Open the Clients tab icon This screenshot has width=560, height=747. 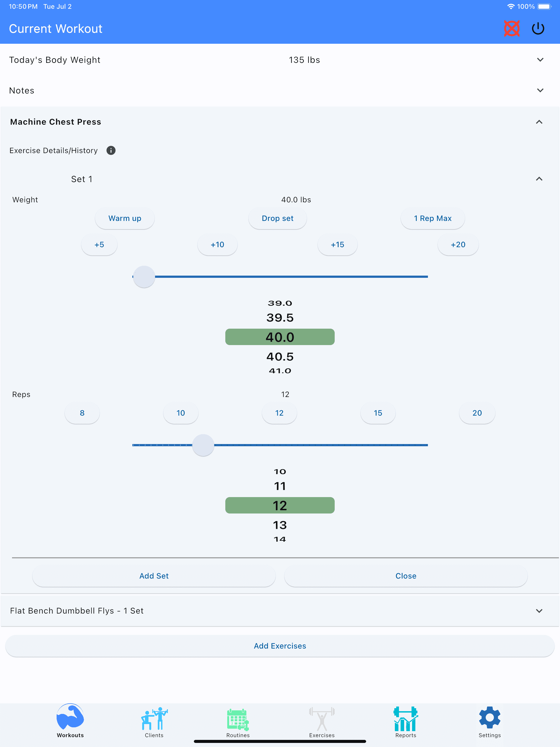(x=154, y=719)
